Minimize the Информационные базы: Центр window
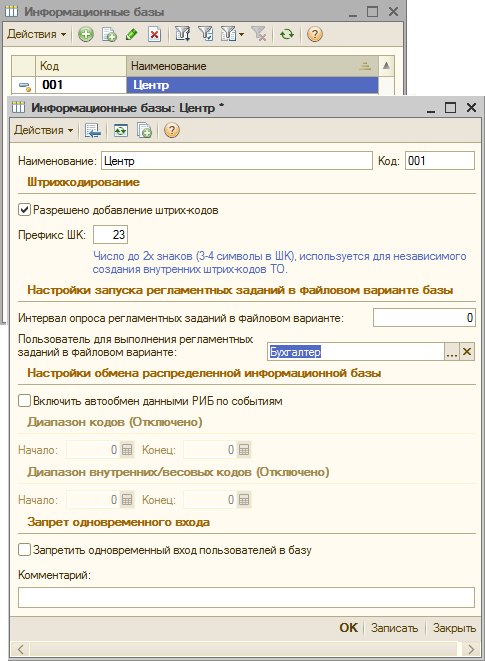The image size is (485, 661). click(431, 109)
